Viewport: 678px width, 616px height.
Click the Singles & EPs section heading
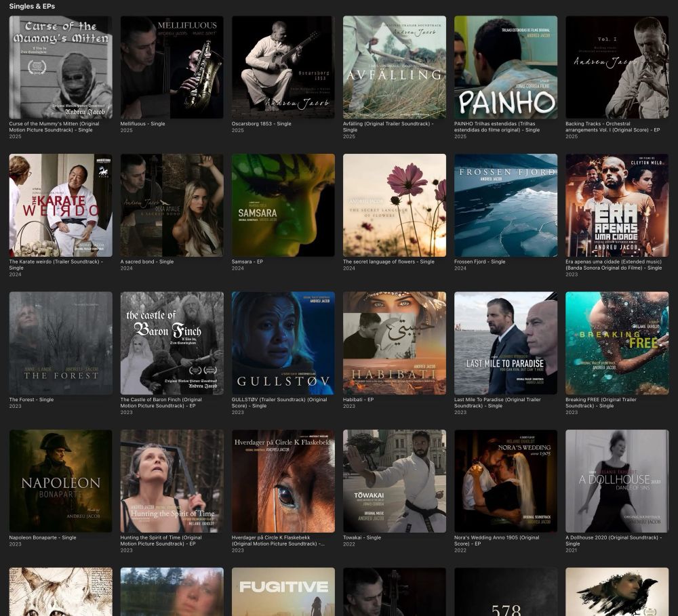pyautogui.click(x=32, y=7)
